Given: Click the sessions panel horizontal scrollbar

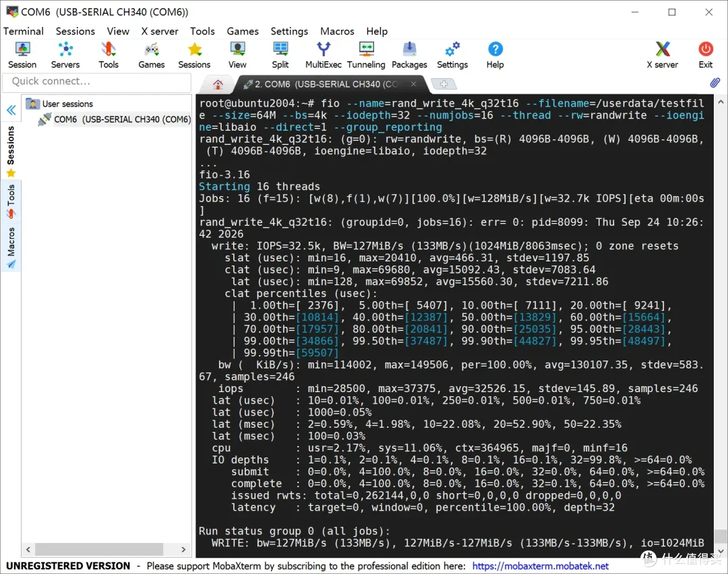Looking at the screenshot, I should coord(99,549).
